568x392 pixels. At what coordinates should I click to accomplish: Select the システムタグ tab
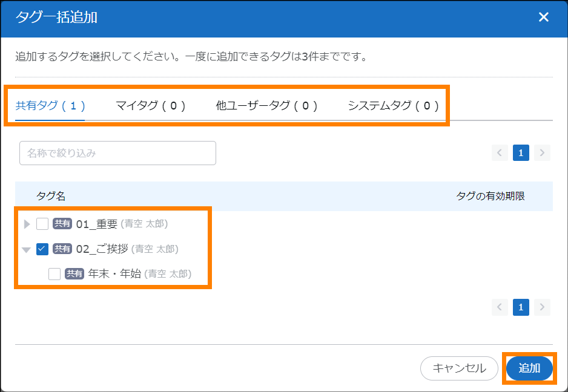coord(393,106)
